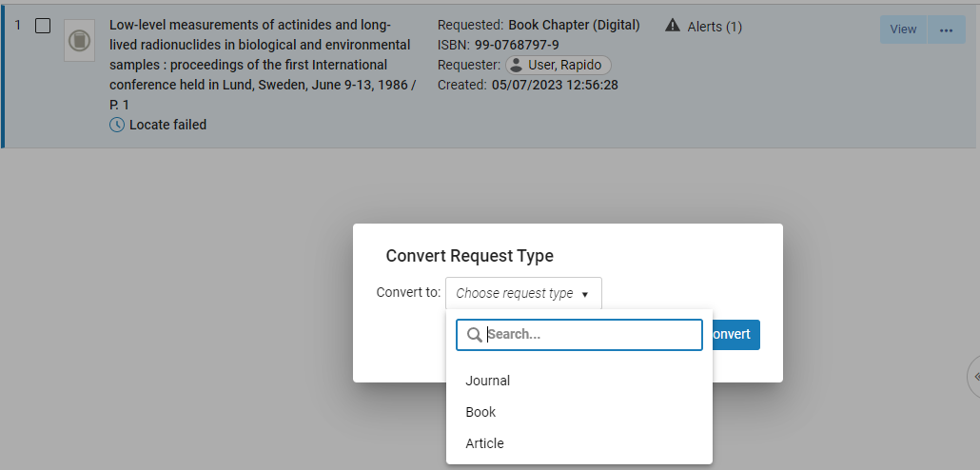Click the View button for the request
Image resolution: width=980 pixels, height=470 pixels.
pos(903,29)
